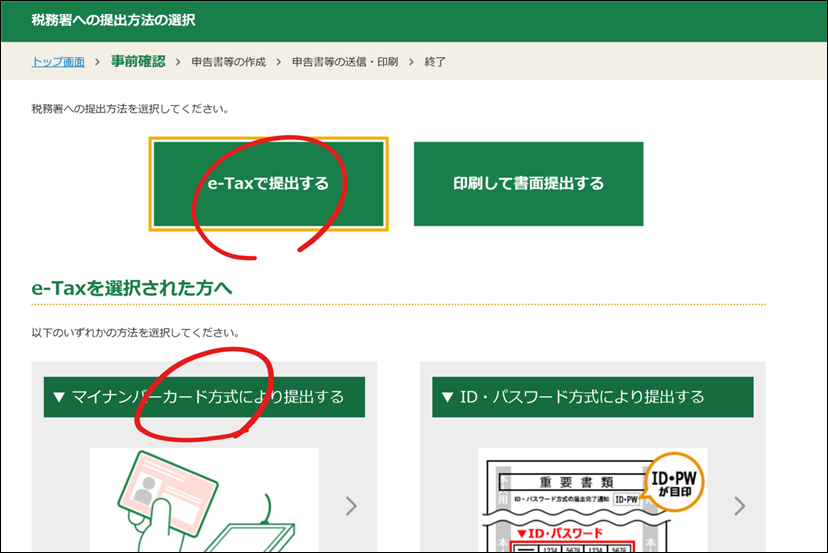Screen dimensions: 828x553
Task: Expand マイナンバーカード方式により提出する header
Action: pyautogui.click(x=204, y=397)
